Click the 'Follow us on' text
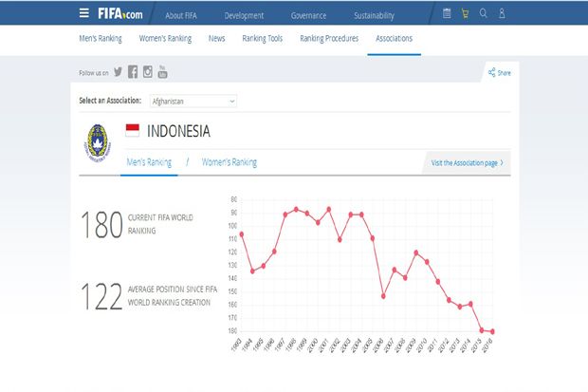The height and width of the screenshot is (392, 588). tap(94, 73)
